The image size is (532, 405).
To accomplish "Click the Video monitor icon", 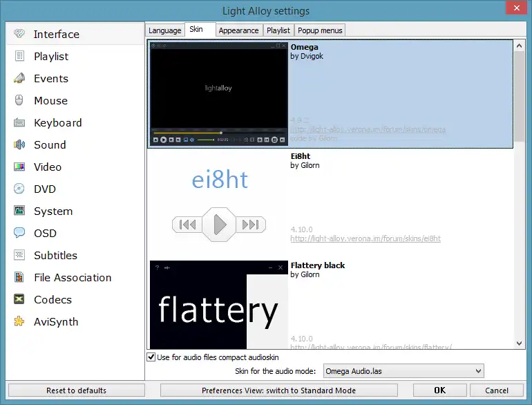I will pyautogui.click(x=19, y=167).
